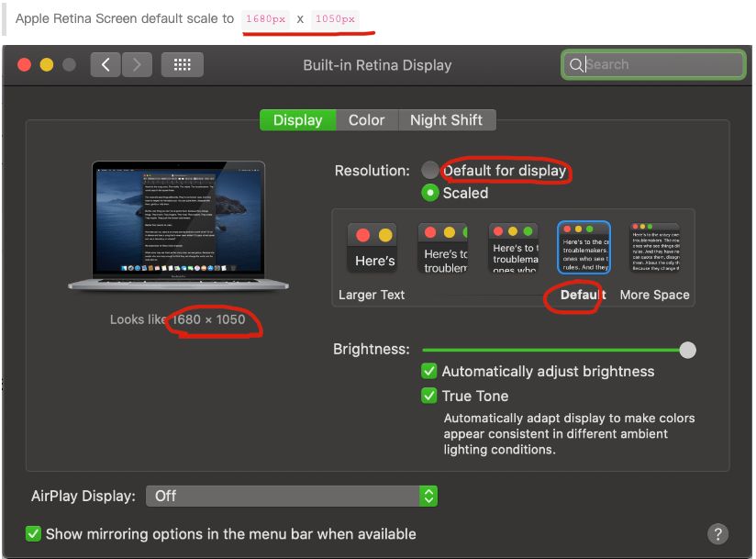756x559 pixels.
Task: Focus the Search field
Action: 653,64
